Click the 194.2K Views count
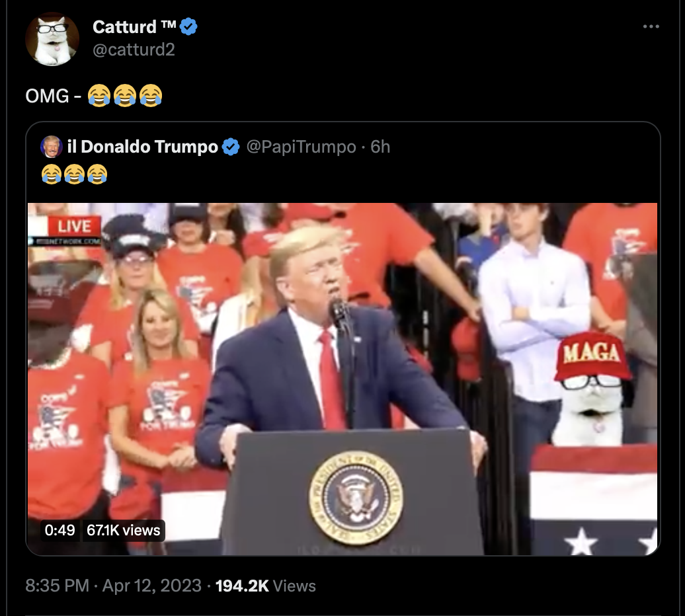 [266, 586]
